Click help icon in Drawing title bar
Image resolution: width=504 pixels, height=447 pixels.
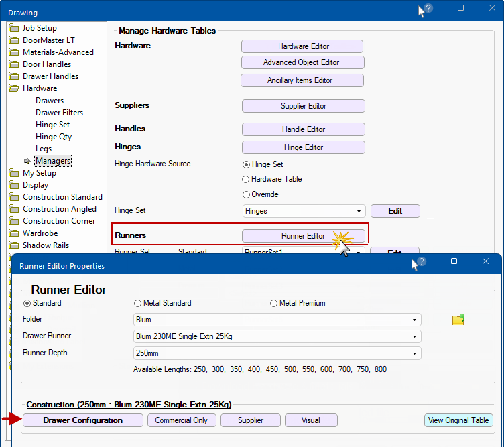click(428, 8)
